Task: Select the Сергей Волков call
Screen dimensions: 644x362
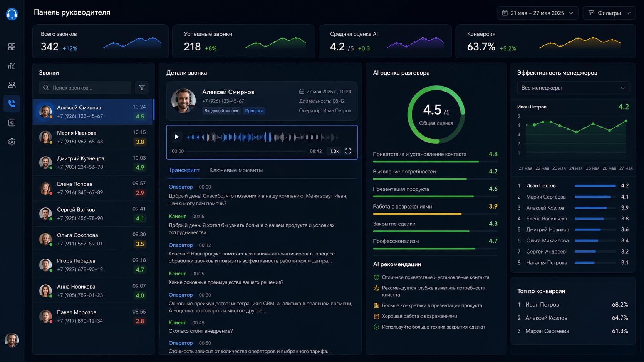Action: tap(93, 214)
